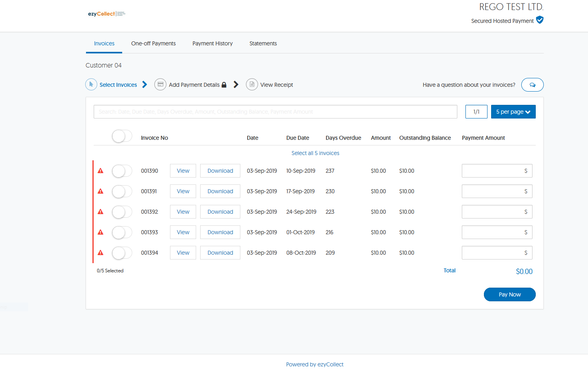Click the chevron after Add Payment Details
Viewport: 588px width, 372px height.
pos(236,84)
